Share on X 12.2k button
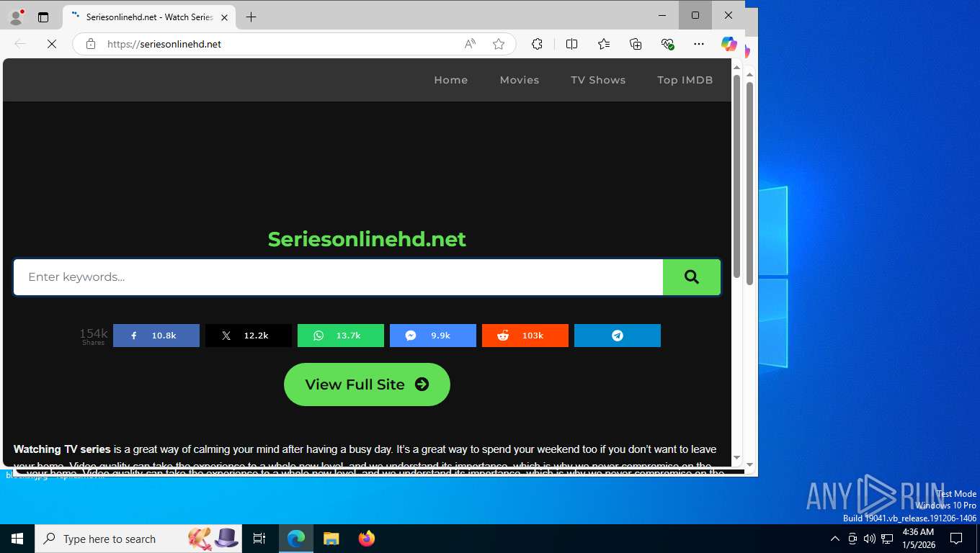980x553 pixels. point(249,336)
